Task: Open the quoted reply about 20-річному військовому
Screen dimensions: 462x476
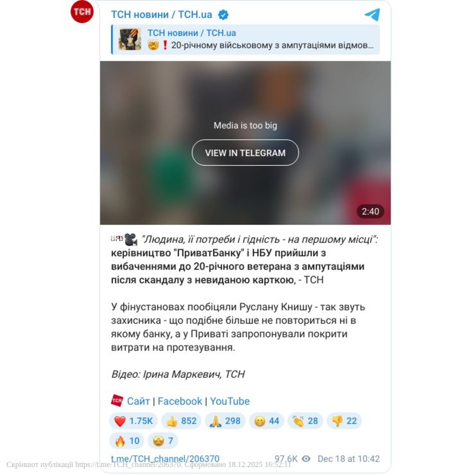Action: coord(246,39)
